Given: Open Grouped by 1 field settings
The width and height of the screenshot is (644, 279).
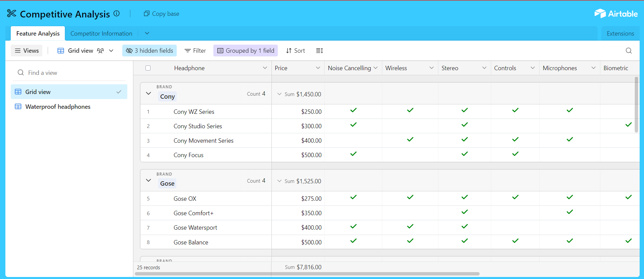Looking at the screenshot, I should point(246,51).
